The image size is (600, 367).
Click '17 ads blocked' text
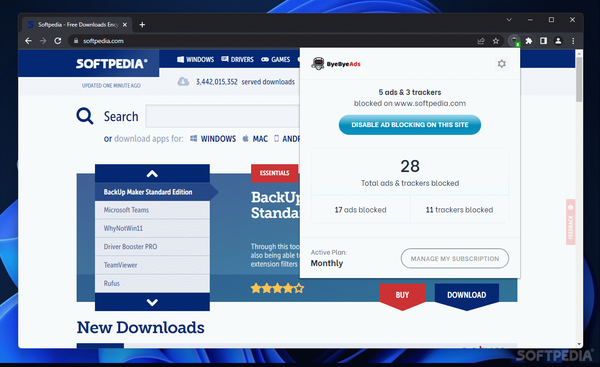[360, 210]
